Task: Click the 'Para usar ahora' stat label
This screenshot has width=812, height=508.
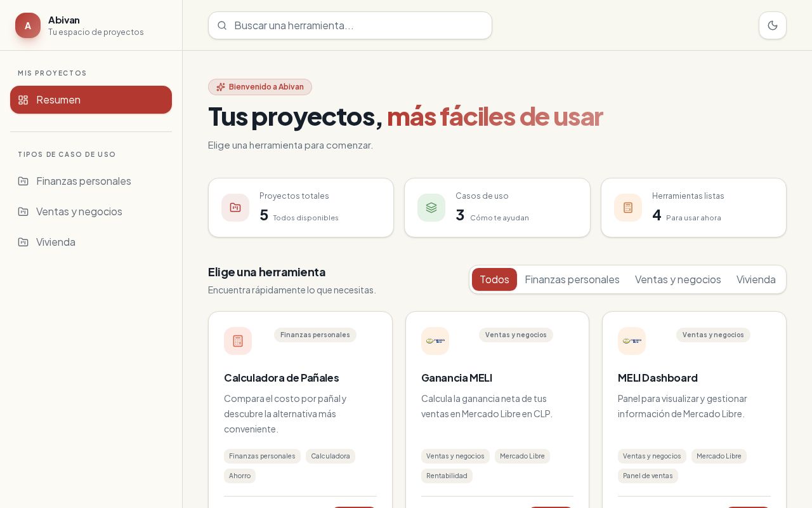Action: [693, 218]
